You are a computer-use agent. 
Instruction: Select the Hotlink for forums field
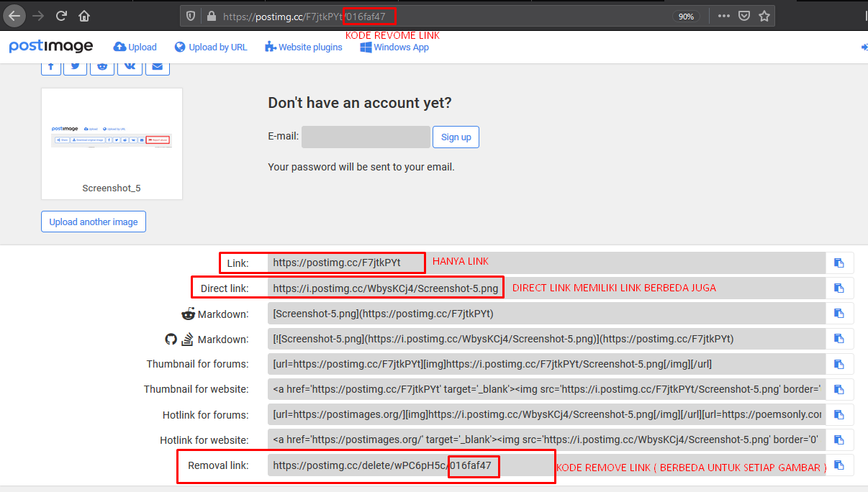[x=546, y=415]
